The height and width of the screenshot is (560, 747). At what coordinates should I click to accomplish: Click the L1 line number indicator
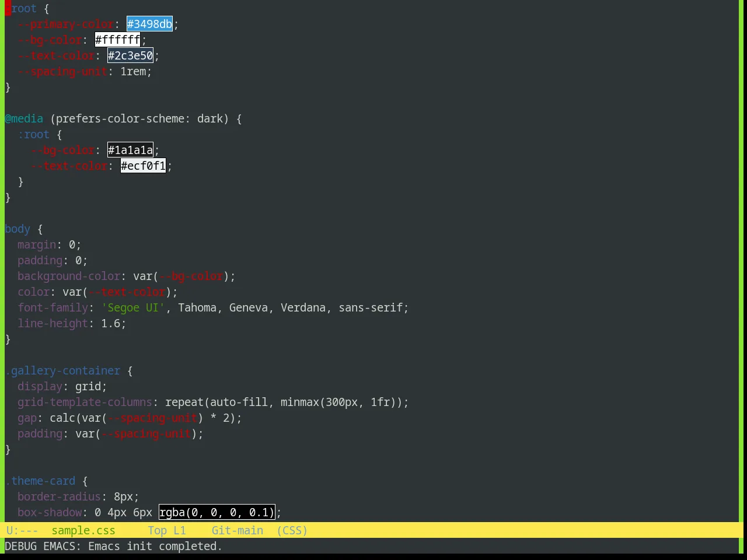click(180, 530)
